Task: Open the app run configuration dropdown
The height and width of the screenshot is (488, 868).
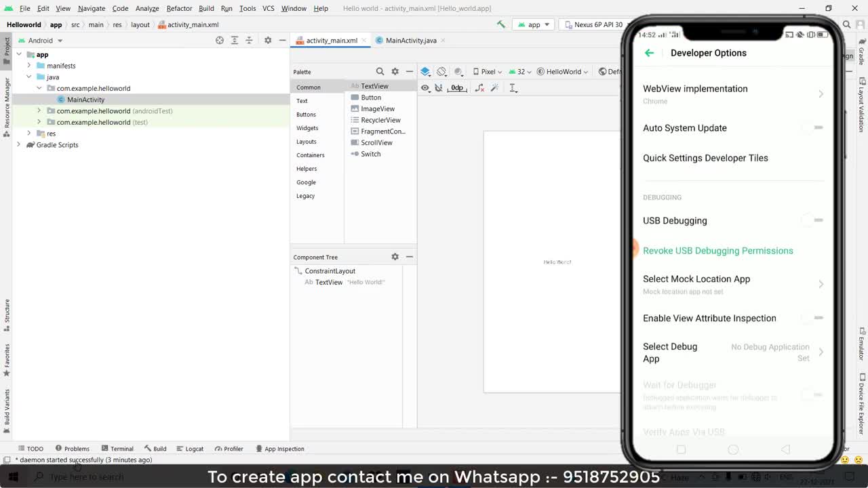Action: point(534,24)
